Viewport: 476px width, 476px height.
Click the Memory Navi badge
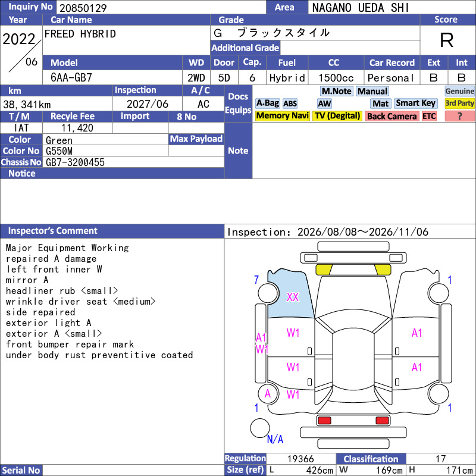pos(282,116)
